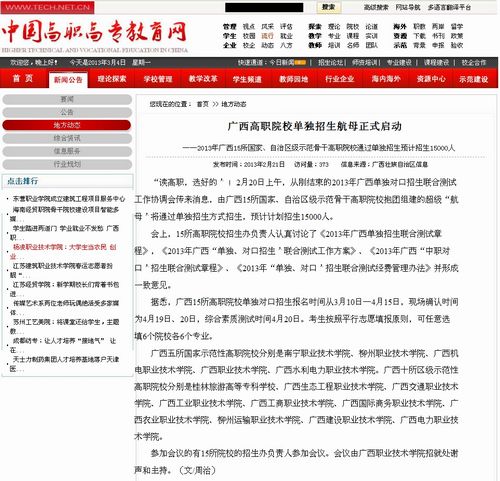Select the 教学改革 navigation tab
The image size is (500, 481).
[203, 79]
